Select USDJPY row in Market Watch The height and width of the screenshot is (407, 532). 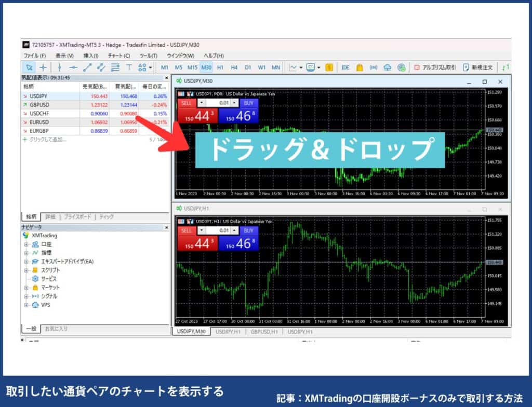95,97
